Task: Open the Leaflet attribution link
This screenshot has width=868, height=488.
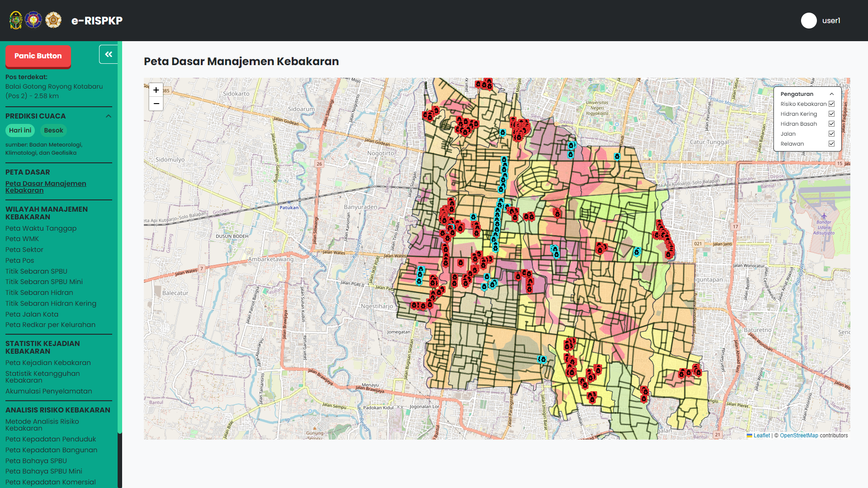Action: click(761, 436)
